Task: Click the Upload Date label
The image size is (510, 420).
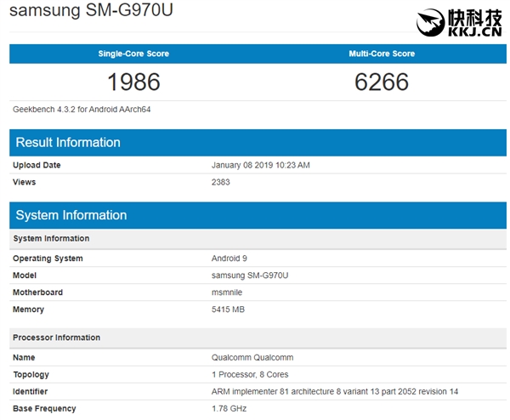Action: (x=37, y=165)
